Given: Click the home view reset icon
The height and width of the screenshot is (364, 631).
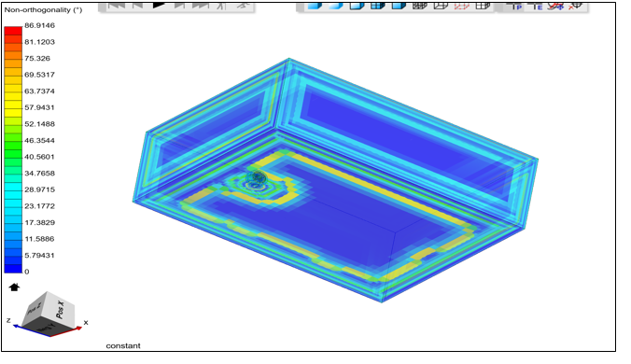Looking at the screenshot, I should pos(14,287).
